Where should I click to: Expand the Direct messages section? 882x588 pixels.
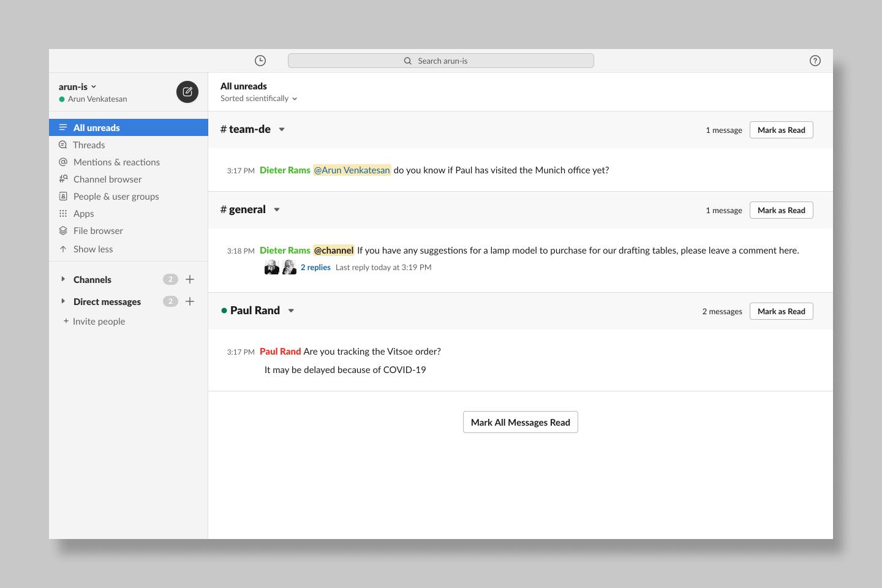click(63, 301)
